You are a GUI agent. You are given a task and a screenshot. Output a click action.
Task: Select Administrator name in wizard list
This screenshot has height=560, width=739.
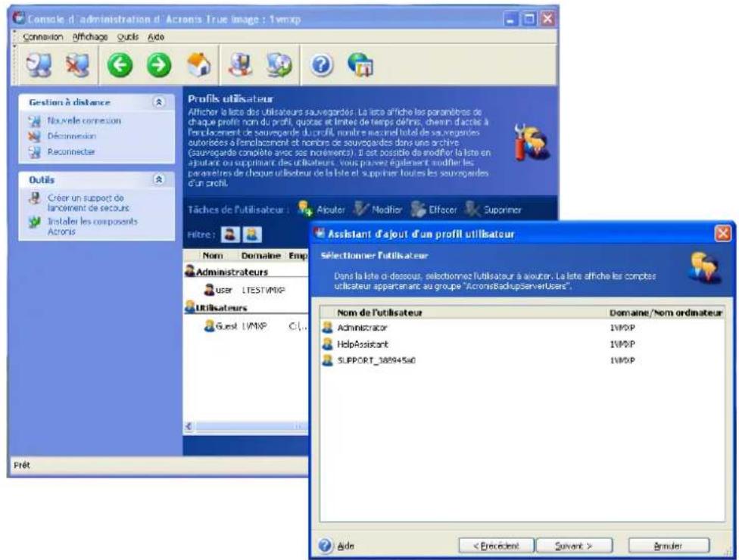[362, 328]
